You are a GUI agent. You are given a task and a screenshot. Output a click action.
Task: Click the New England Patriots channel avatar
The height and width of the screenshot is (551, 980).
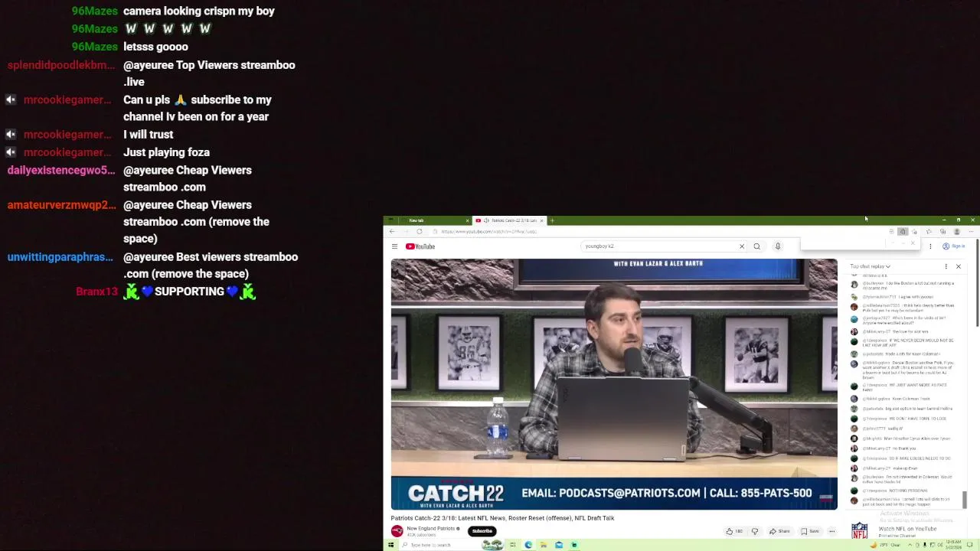(x=397, y=531)
